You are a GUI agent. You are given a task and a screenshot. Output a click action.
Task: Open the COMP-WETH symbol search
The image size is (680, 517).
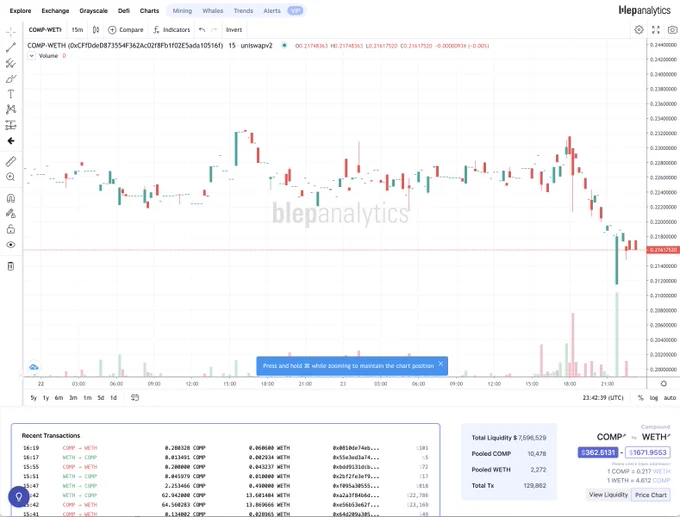(x=45, y=29)
